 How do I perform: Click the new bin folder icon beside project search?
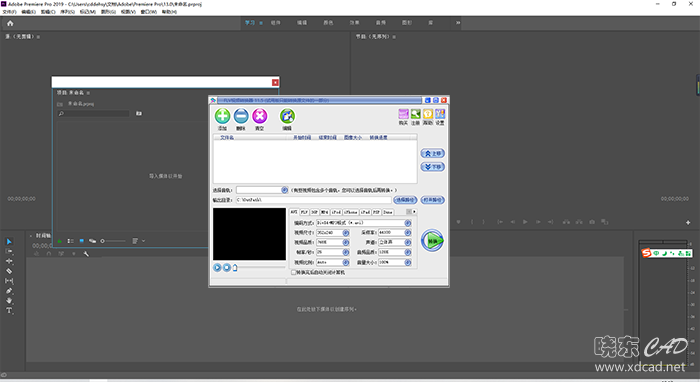pos(139,113)
